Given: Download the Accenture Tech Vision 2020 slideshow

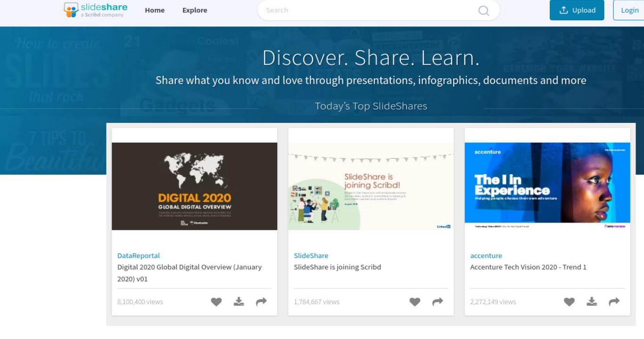Looking at the screenshot, I should [592, 302].
